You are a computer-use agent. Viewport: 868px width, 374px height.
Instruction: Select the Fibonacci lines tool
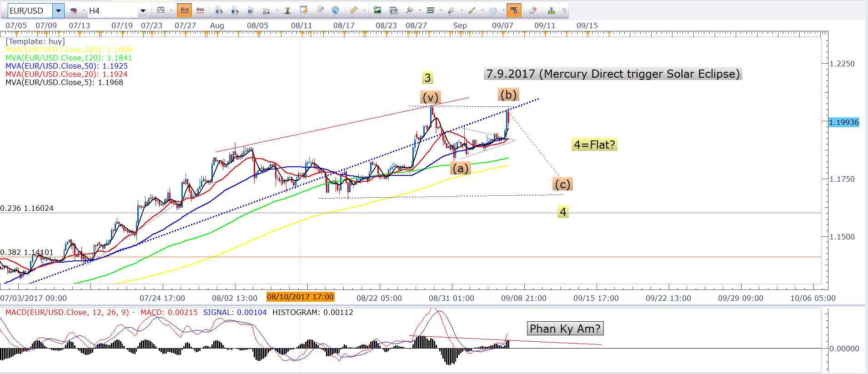[430, 10]
